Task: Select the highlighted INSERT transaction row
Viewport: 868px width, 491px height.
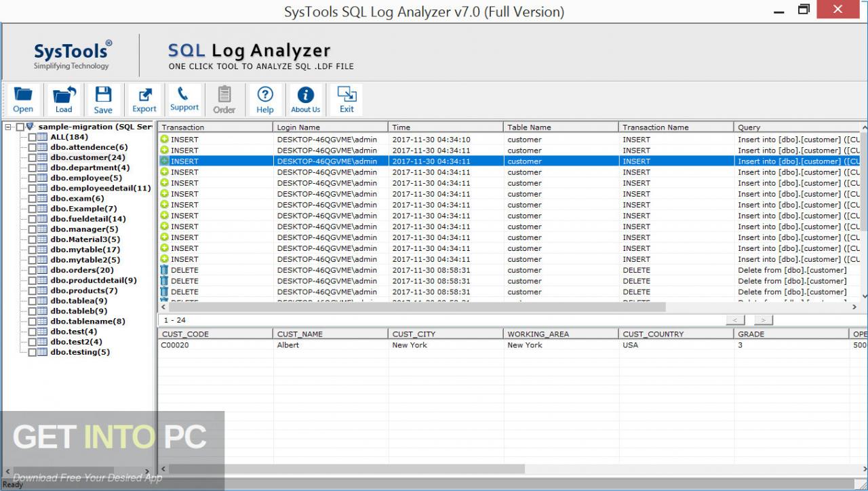Action: pos(509,161)
